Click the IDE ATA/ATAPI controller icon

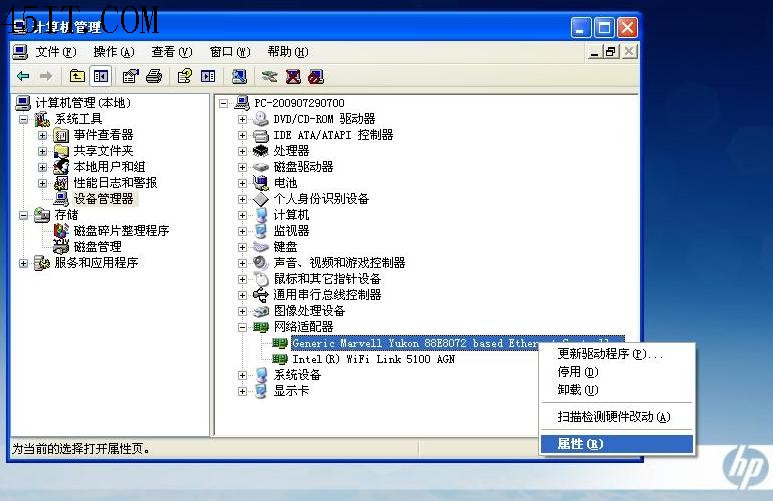[260, 135]
